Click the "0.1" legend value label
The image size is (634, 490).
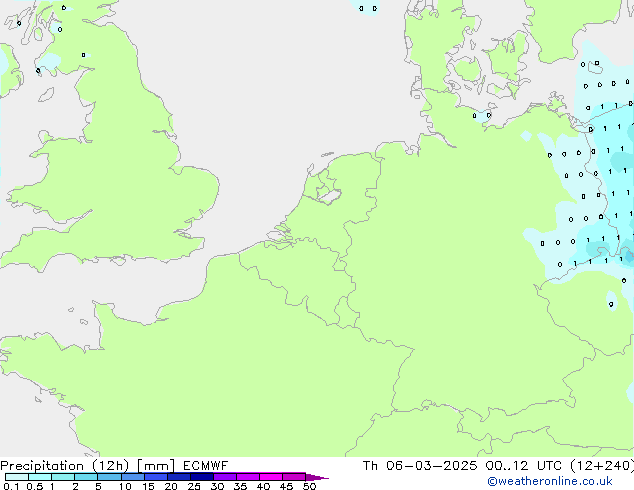[x=11, y=486]
